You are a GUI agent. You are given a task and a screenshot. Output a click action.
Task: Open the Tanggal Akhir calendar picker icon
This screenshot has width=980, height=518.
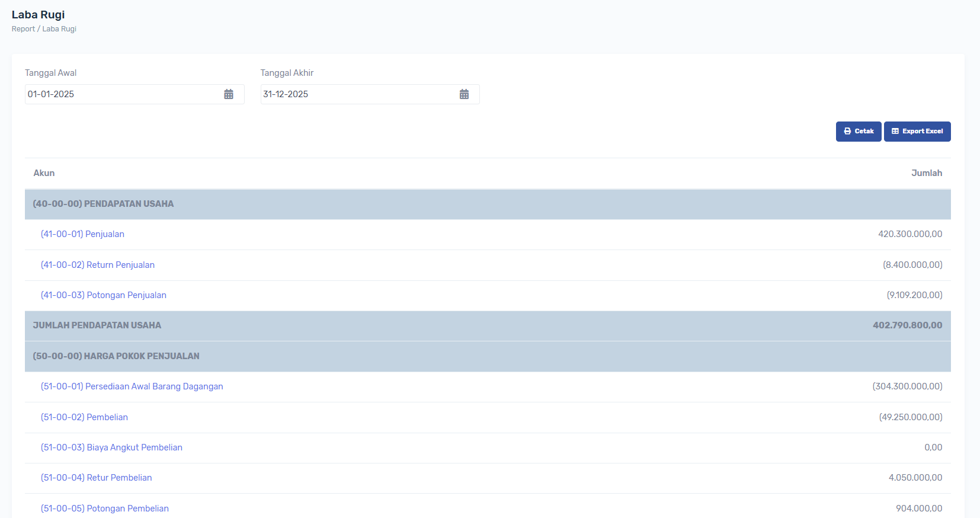(464, 94)
